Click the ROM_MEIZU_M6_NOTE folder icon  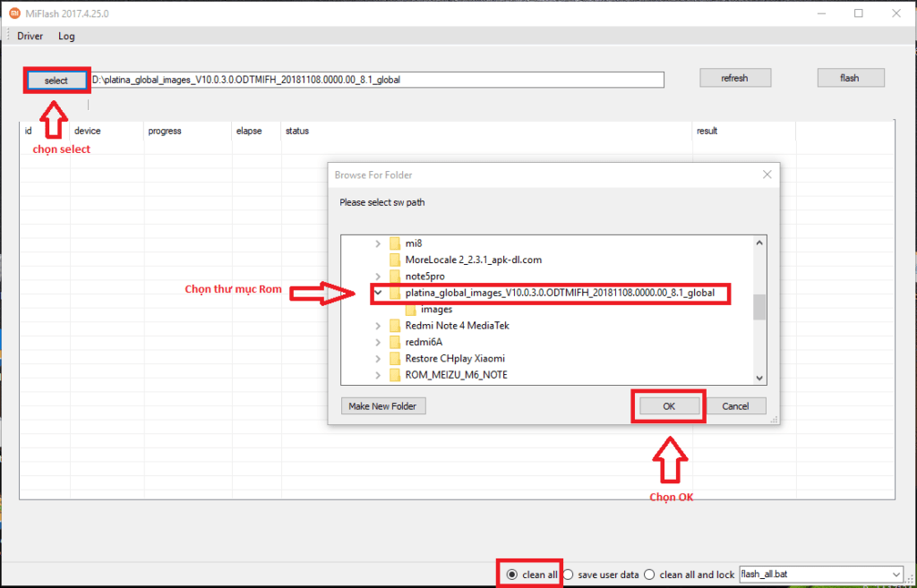395,375
